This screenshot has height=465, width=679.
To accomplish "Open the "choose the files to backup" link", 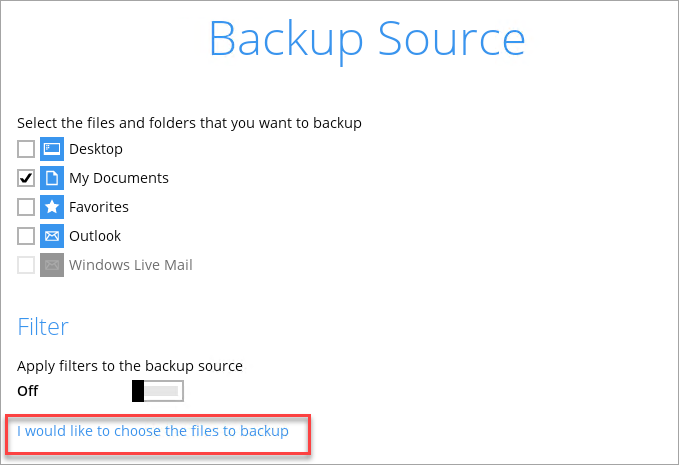I will coord(153,431).
